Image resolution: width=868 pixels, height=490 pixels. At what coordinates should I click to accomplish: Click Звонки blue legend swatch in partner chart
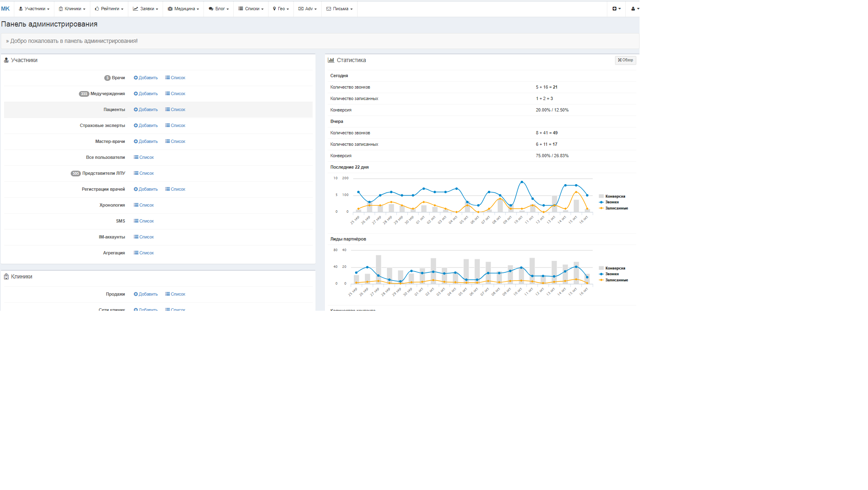point(601,274)
